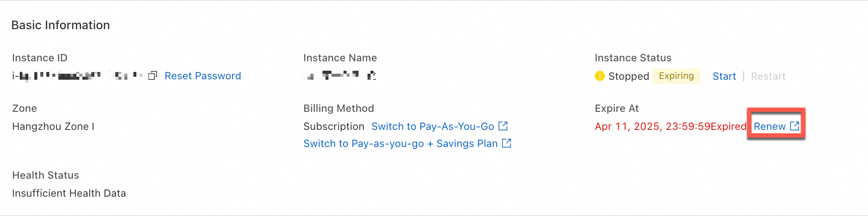Click the Basic Information section heading
The image size is (868, 216).
[60, 25]
